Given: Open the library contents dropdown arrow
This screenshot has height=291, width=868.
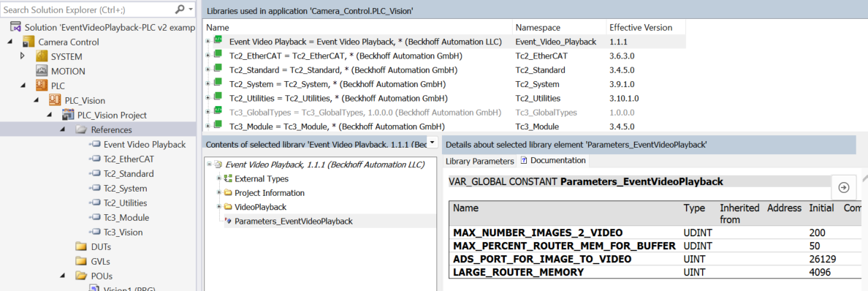Looking at the screenshot, I should tap(433, 143).
